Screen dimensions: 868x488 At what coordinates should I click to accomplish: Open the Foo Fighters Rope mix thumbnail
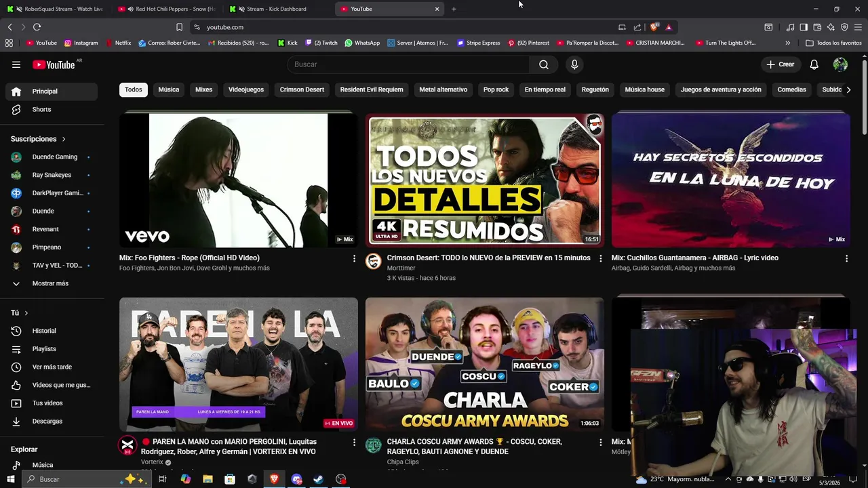pyautogui.click(x=239, y=180)
